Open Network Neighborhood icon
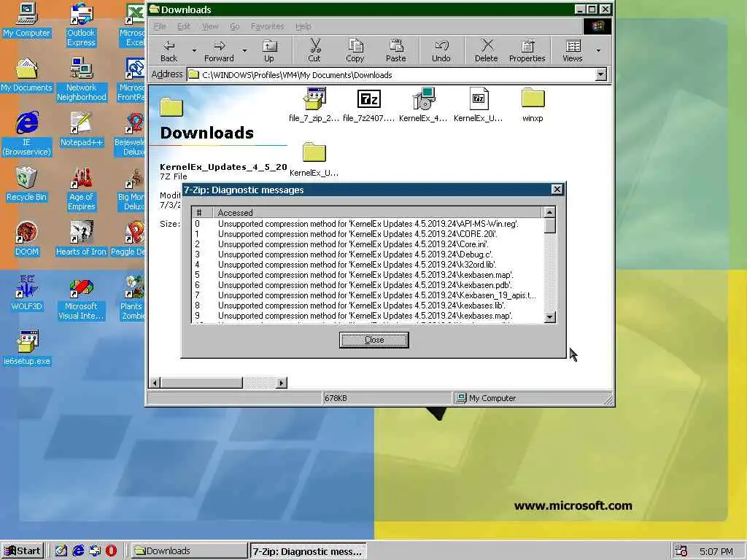The width and height of the screenshot is (747, 560). click(81, 79)
